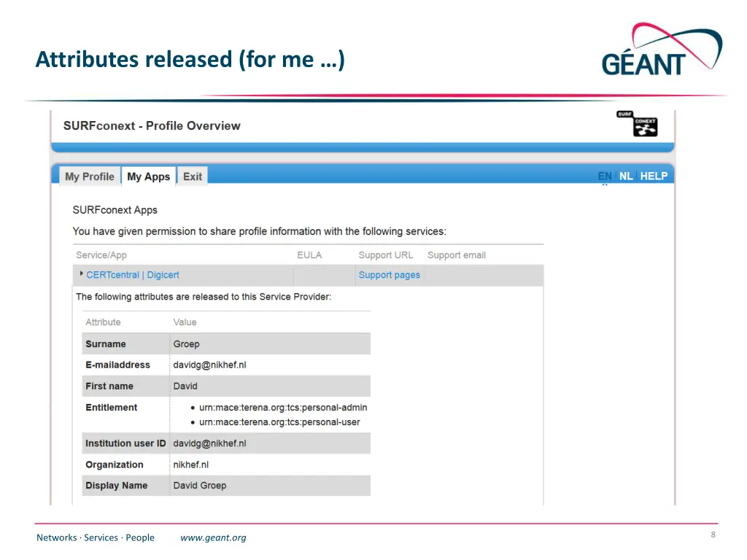The image size is (747, 560).
Task: Select the Organization attribute label
Action: [x=115, y=464]
